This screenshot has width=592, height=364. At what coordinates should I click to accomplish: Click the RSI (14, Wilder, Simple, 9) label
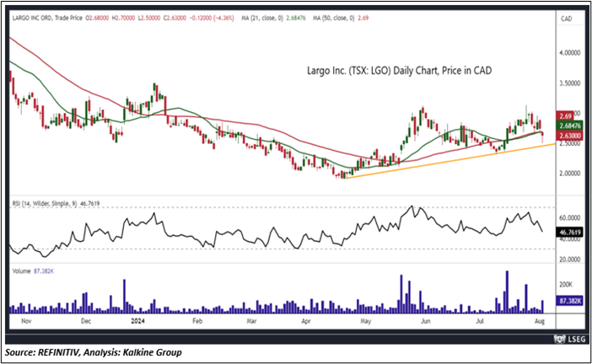45,204
